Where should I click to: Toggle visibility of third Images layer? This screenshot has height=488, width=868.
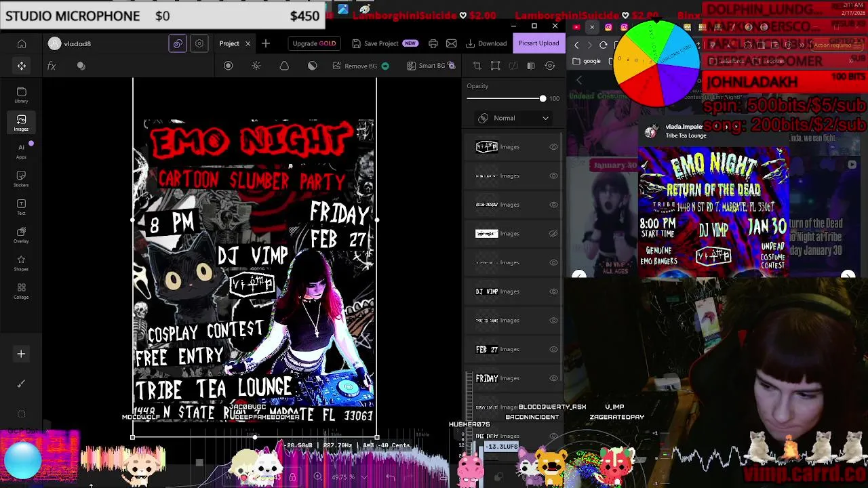point(553,205)
